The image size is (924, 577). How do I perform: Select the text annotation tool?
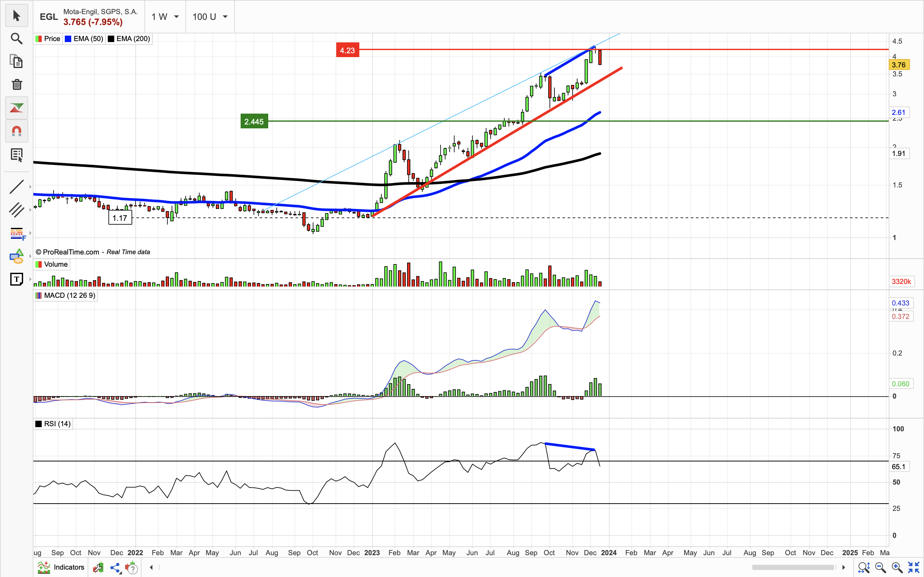tap(16, 279)
